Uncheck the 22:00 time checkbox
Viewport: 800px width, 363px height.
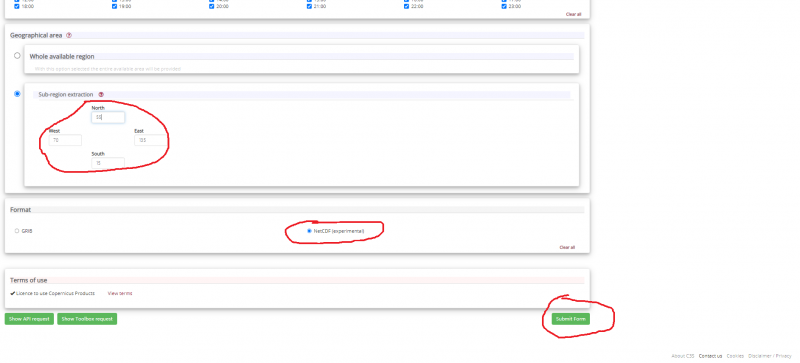(407, 7)
